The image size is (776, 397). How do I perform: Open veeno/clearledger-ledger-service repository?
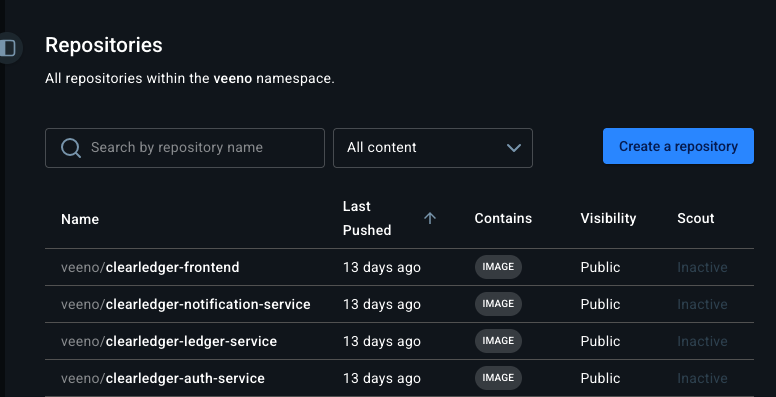[169, 341]
